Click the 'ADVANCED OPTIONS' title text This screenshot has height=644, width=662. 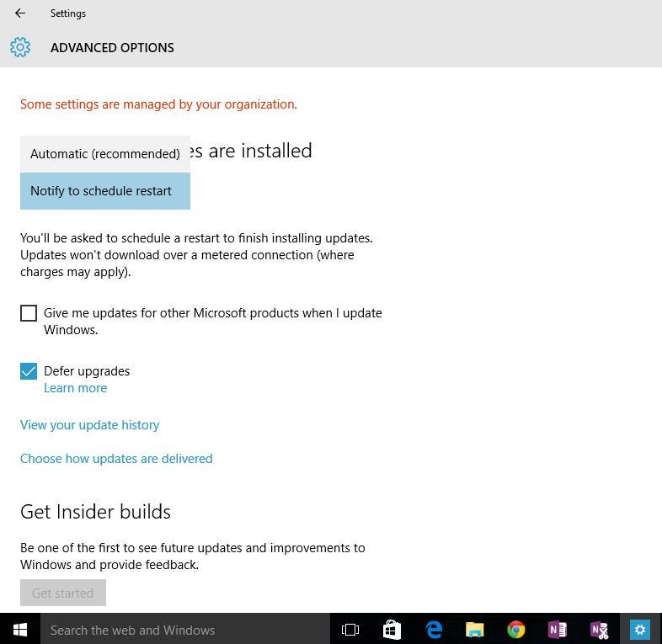112,47
